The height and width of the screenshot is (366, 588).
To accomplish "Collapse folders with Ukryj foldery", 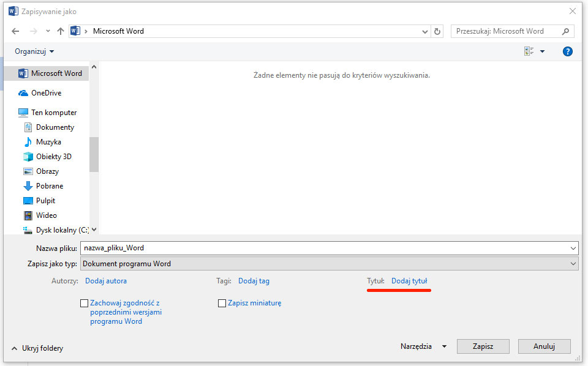I will tap(37, 348).
